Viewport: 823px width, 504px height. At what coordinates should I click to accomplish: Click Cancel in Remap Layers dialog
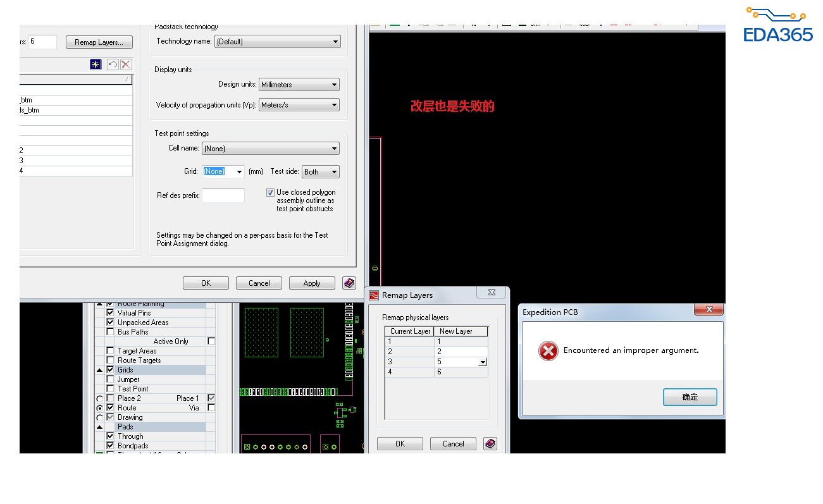click(x=453, y=444)
